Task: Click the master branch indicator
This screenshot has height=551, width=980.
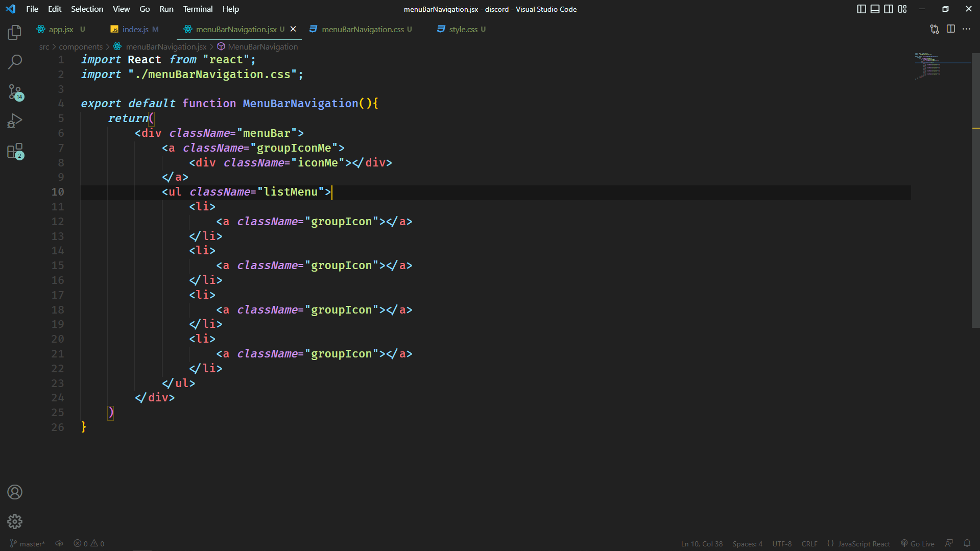Action: tap(28, 543)
